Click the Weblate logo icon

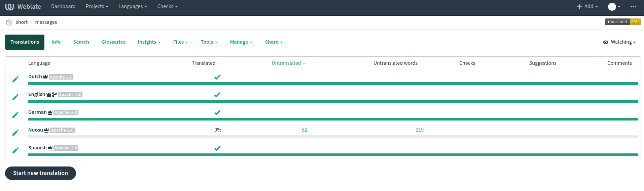click(x=9, y=6)
